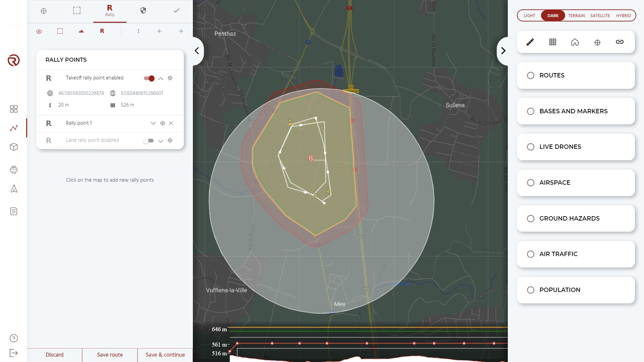Screen dimensions: 644x362
Task: Open the 3D cube sidebar icon
Action: (14, 147)
